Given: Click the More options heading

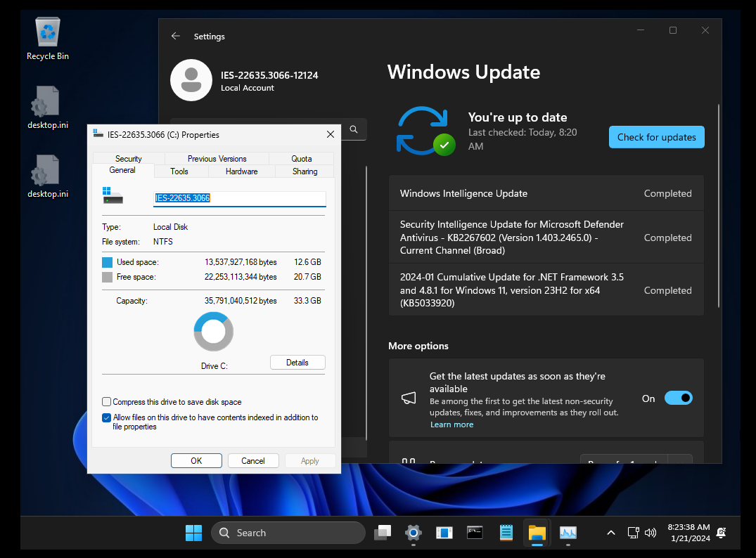Looking at the screenshot, I should click(x=418, y=346).
